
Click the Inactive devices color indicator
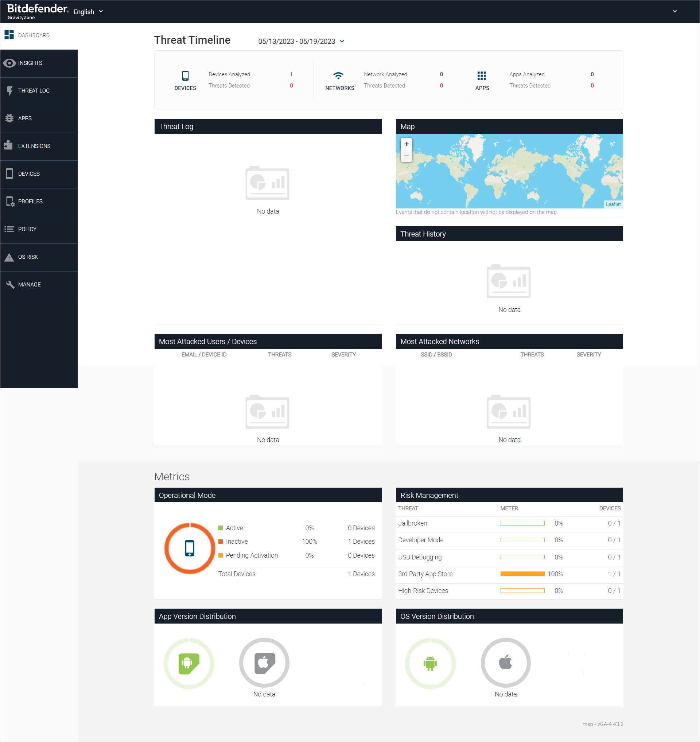pyautogui.click(x=221, y=541)
